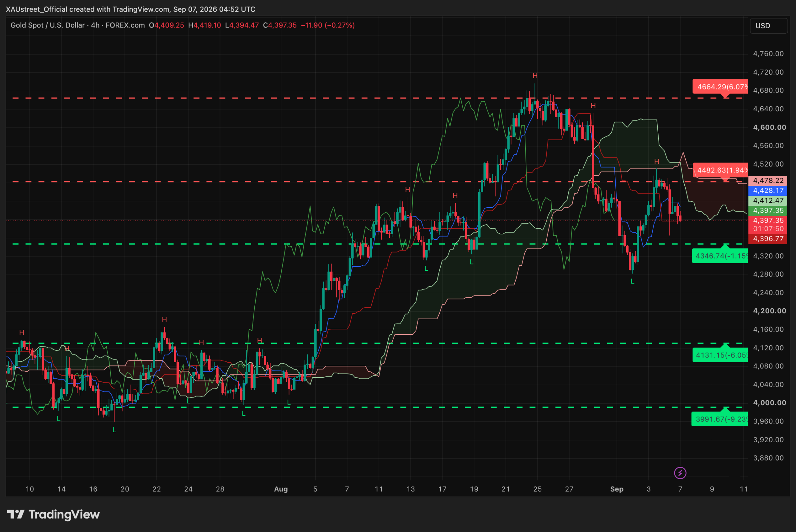Click the TradingView logo at the bottom
This screenshot has width=796, height=532.
[x=53, y=514]
